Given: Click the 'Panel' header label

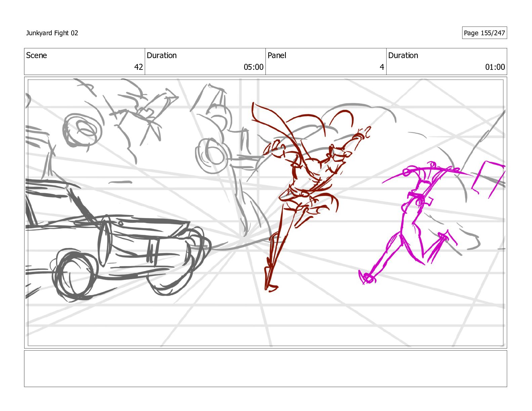Looking at the screenshot, I should 277,55.
